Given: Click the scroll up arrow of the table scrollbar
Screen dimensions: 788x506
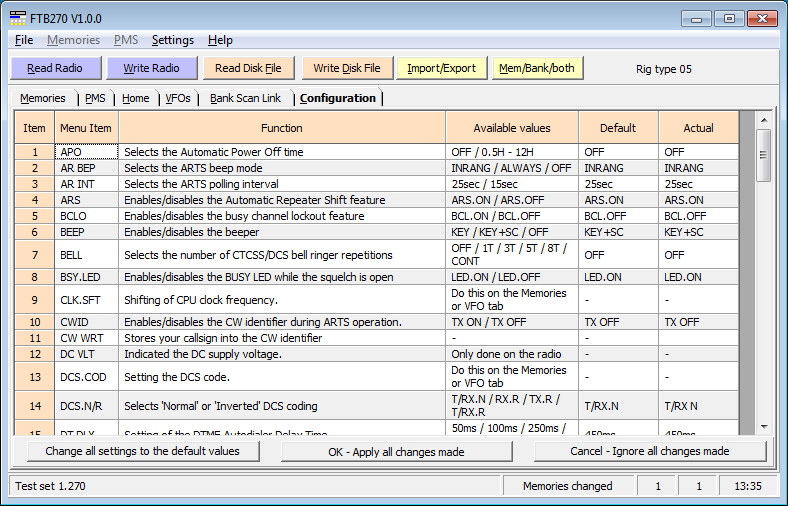Looking at the screenshot, I should coord(763,118).
